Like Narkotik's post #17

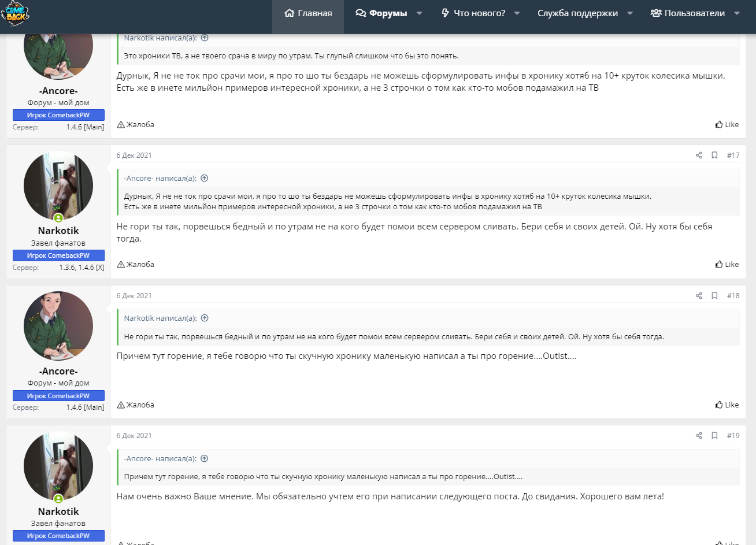tap(727, 265)
